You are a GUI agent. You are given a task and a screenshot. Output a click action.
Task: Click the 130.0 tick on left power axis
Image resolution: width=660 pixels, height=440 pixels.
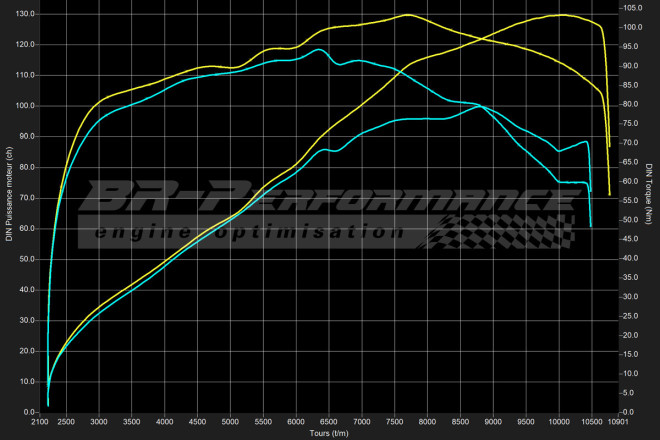pyautogui.click(x=26, y=15)
